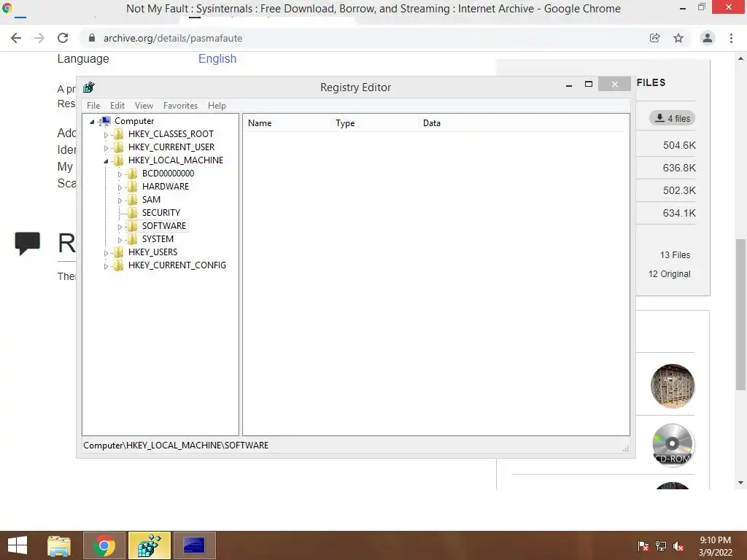The image size is (747, 560).
Task: Click HKEY_LOCAL_MACHINE folder icon
Action: pos(119,160)
